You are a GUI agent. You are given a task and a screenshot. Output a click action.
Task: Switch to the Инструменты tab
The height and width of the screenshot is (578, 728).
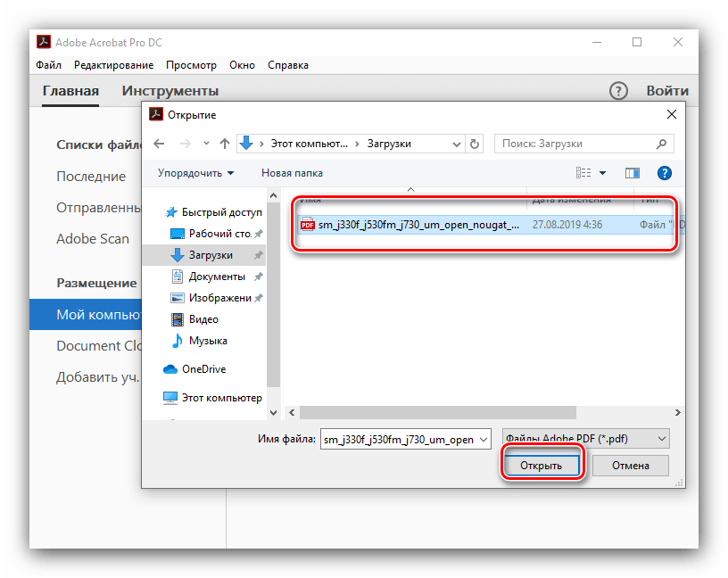coord(170,91)
